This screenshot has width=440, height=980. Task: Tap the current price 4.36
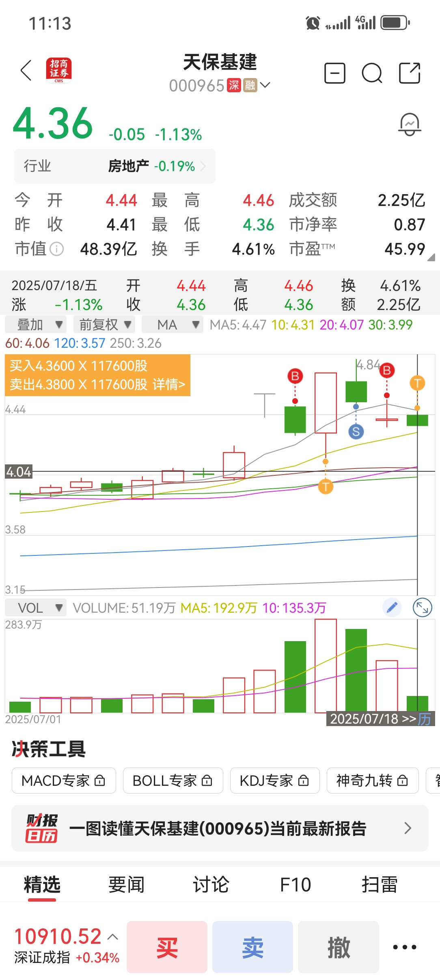tap(53, 122)
